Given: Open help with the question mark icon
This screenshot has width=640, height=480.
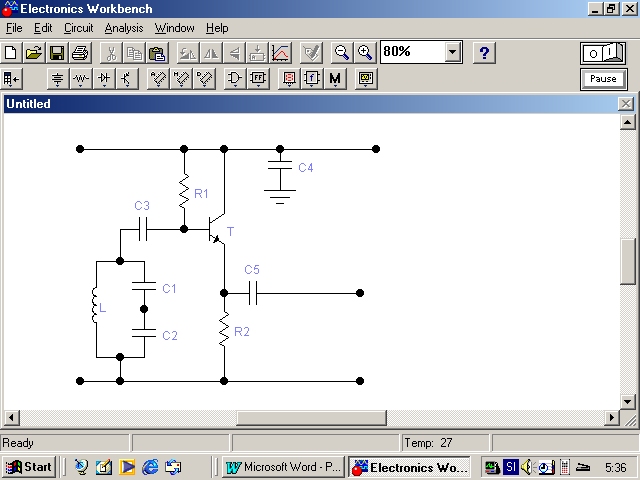Looking at the screenshot, I should click(484, 53).
